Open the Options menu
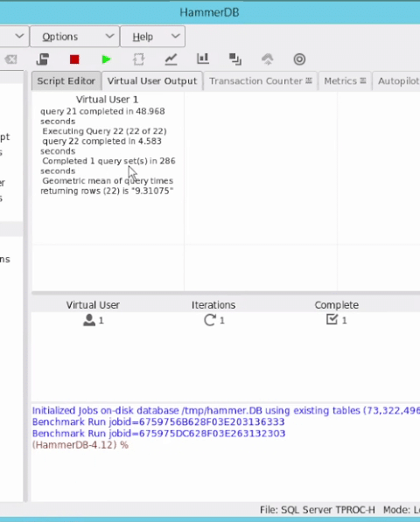The image size is (420, 522). (x=74, y=37)
